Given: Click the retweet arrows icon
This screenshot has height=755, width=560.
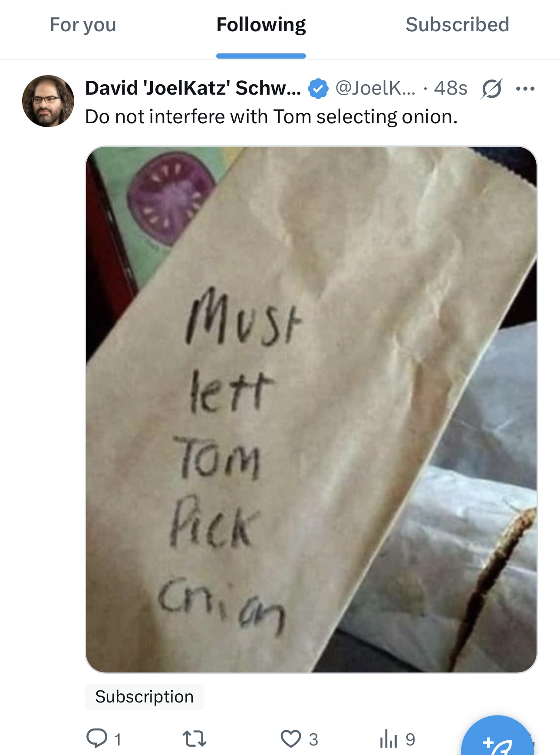Looking at the screenshot, I should [194, 739].
